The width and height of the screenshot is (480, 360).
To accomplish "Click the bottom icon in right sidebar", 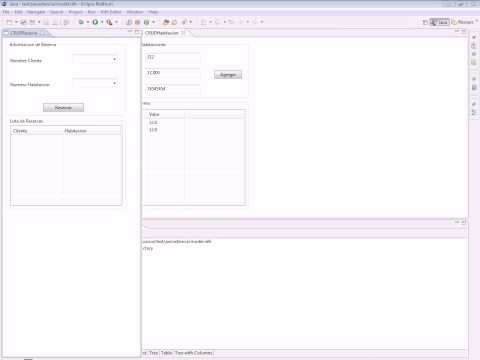I will click(474, 113).
